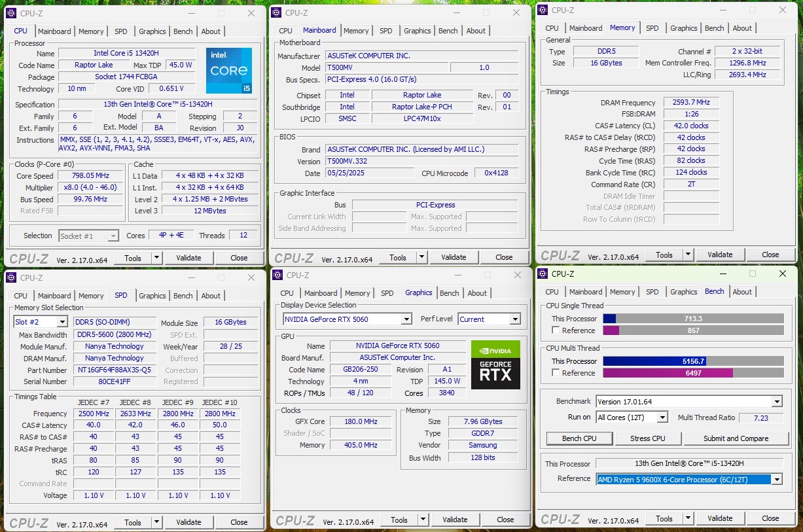
Task: Click the Stress CPU button
Action: (x=647, y=438)
